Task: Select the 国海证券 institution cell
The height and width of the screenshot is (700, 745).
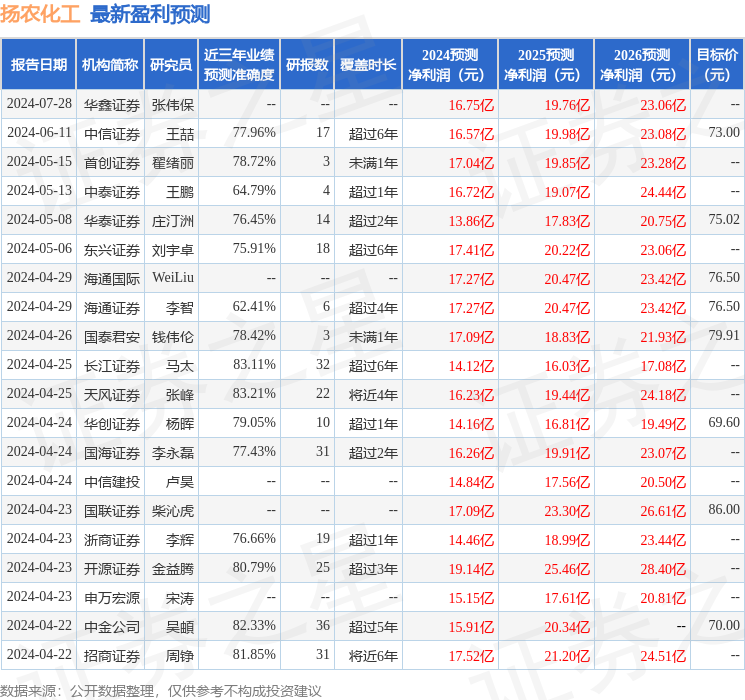Action: pyautogui.click(x=112, y=453)
